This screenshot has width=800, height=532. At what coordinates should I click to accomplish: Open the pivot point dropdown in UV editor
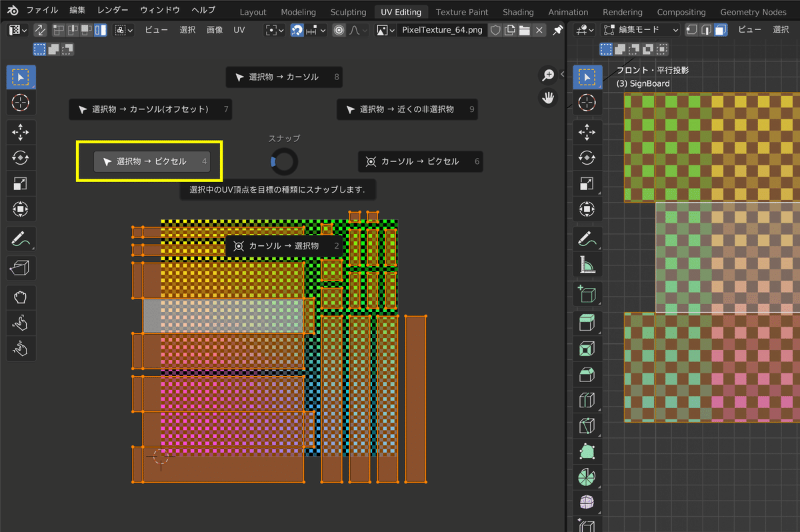(273, 30)
